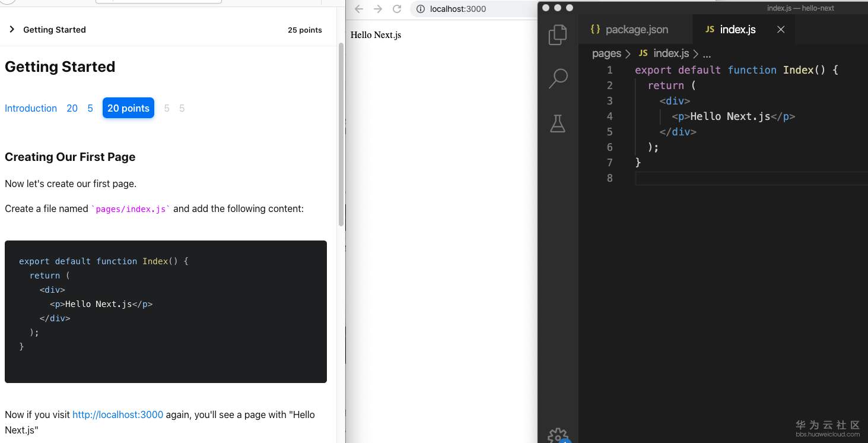Open the Explorer view in VS Code
Screen dimensions: 868x443
coord(558,34)
